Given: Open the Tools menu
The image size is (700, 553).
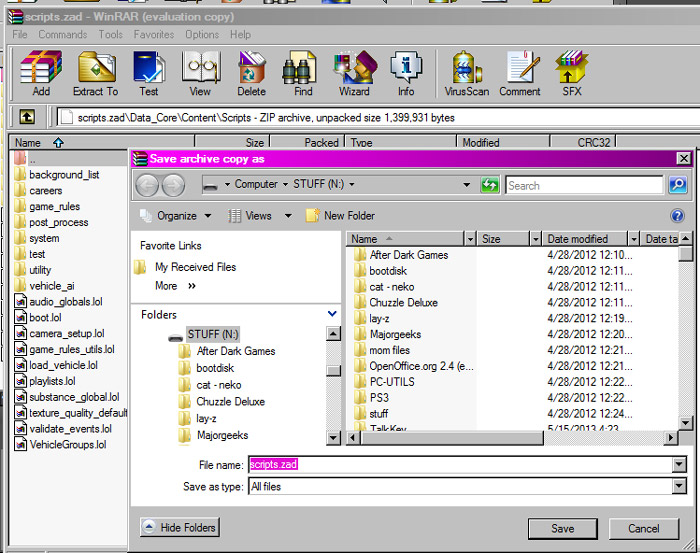Looking at the screenshot, I should coord(110,34).
